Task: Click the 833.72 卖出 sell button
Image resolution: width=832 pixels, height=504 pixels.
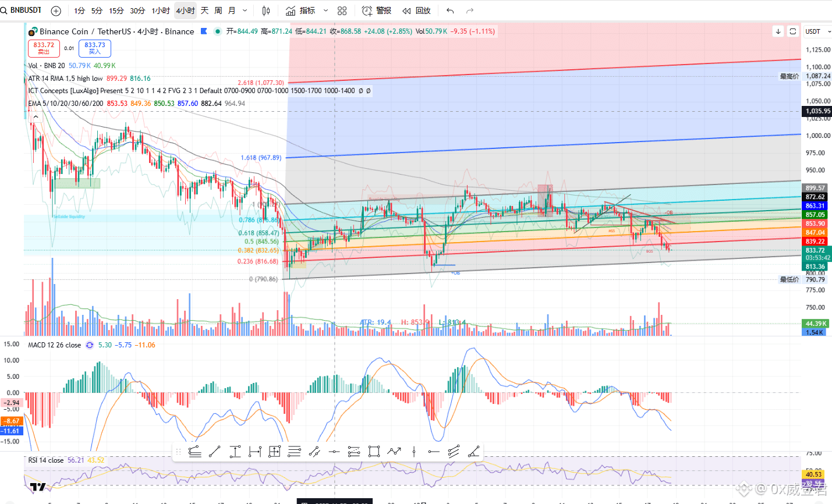Action: (x=44, y=48)
